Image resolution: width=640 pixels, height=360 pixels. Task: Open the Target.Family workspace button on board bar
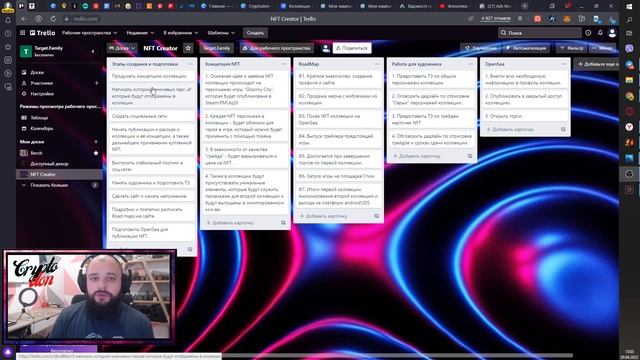point(216,48)
